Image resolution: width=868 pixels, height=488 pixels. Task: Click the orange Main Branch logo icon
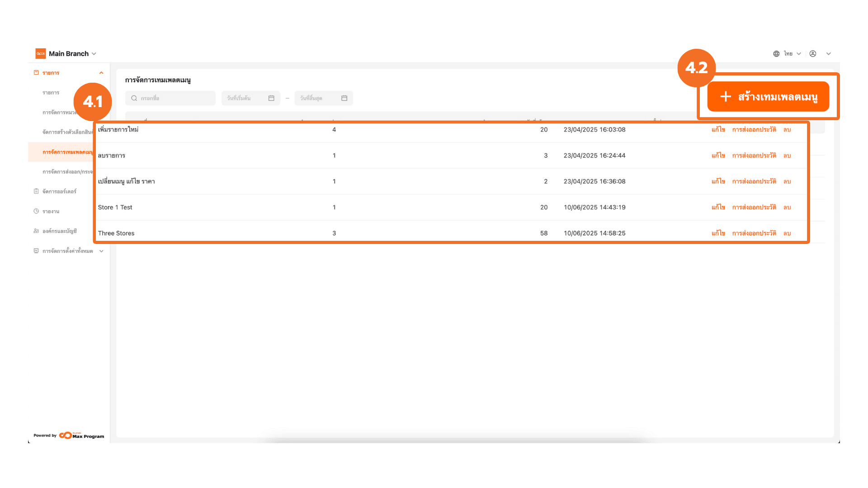tap(41, 54)
